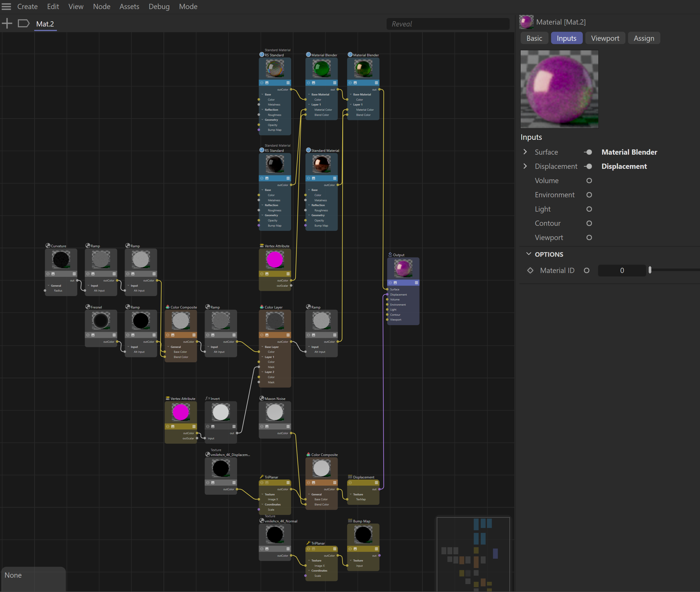The image size is (700, 592).
Task: Click the plus add-node icon
Action: coord(7,24)
